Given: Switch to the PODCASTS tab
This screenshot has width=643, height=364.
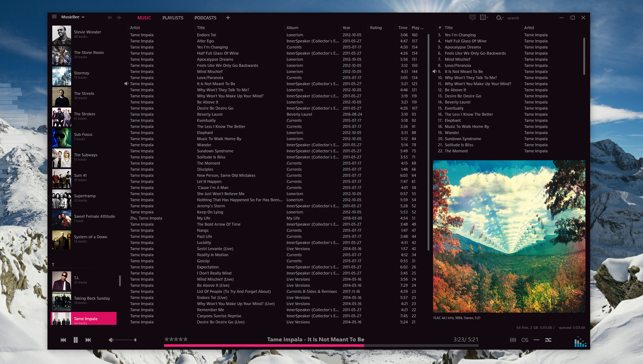Looking at the screenshot, I should tap(205, 18).
